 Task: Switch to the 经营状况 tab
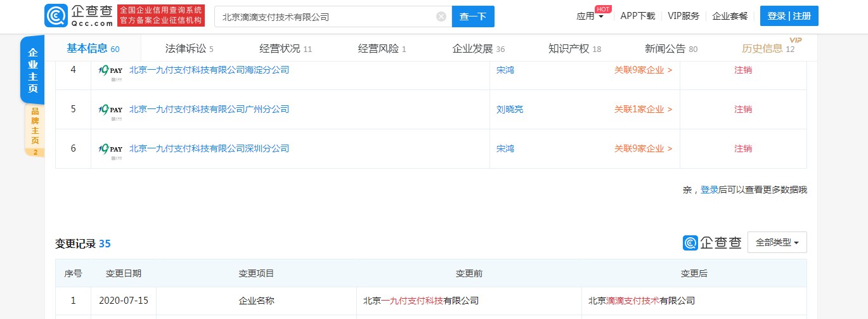click(x=285, y=49)
